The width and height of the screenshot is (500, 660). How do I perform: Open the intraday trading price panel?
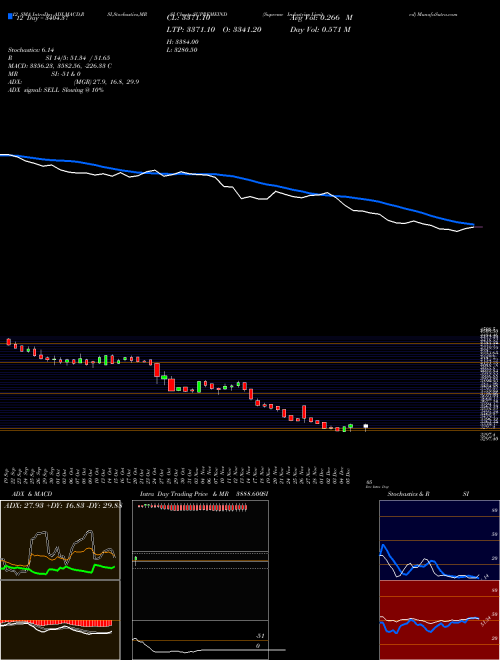(200, 580)
